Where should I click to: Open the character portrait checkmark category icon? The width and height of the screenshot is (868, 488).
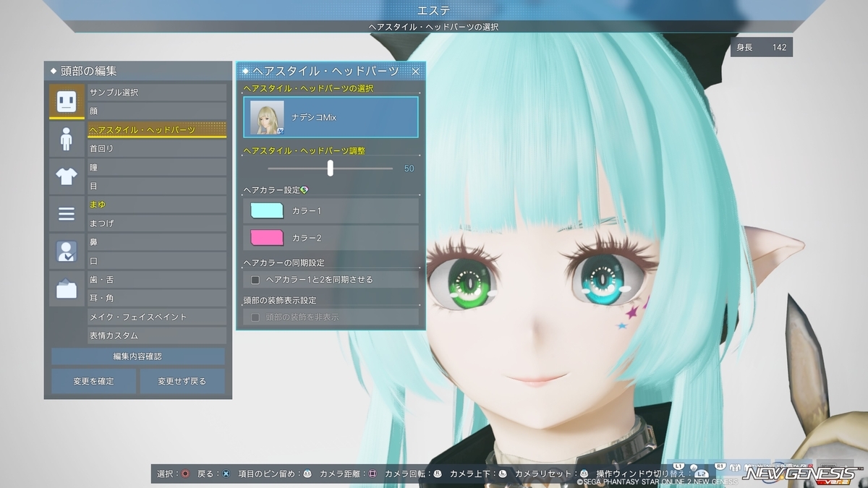[67, 252]
